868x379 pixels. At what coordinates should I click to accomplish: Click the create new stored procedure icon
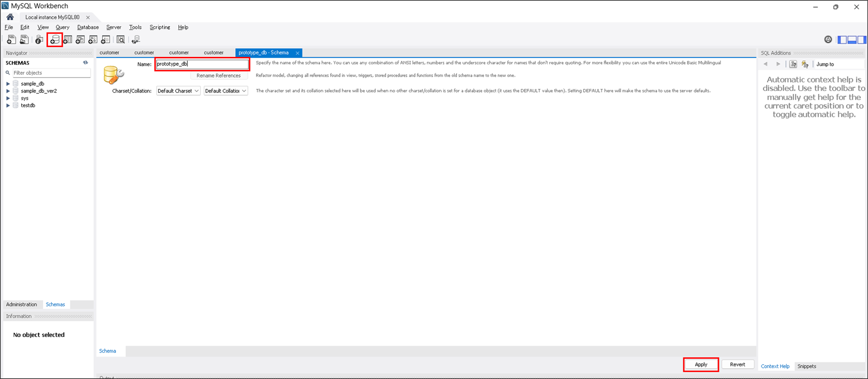coord(93,40)
